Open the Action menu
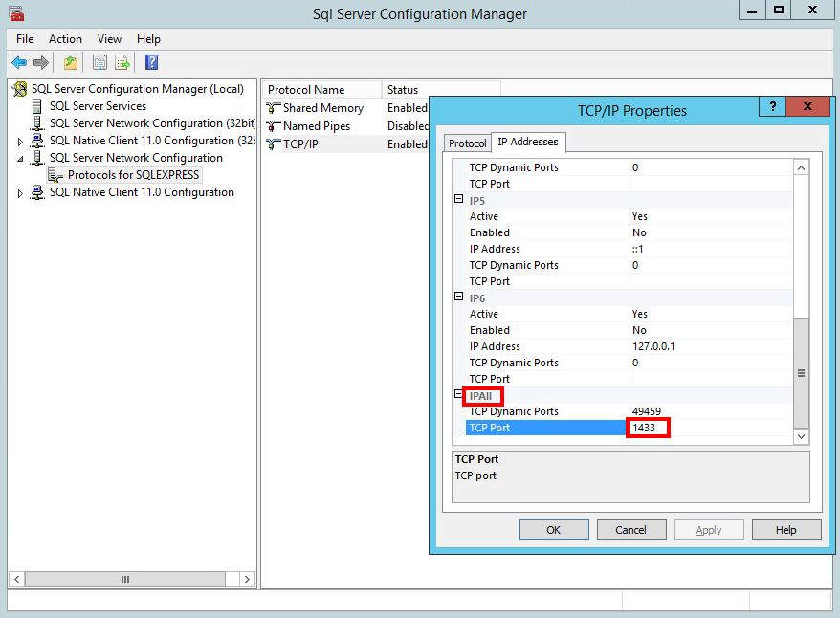Screen dimensions: 840x618 [x=65, y=39]
